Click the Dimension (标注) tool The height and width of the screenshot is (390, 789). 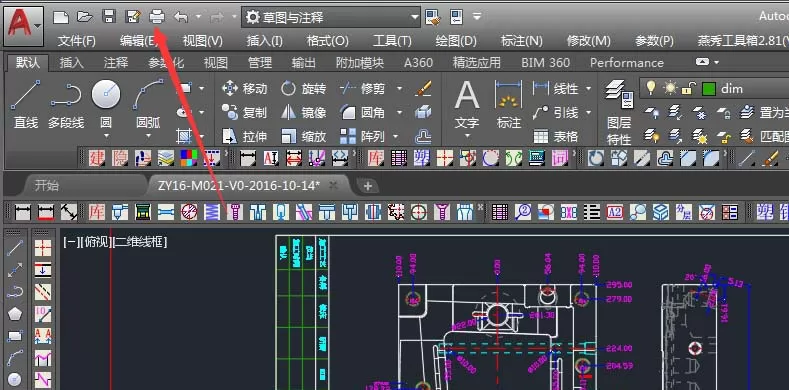(x=509, y=104)
